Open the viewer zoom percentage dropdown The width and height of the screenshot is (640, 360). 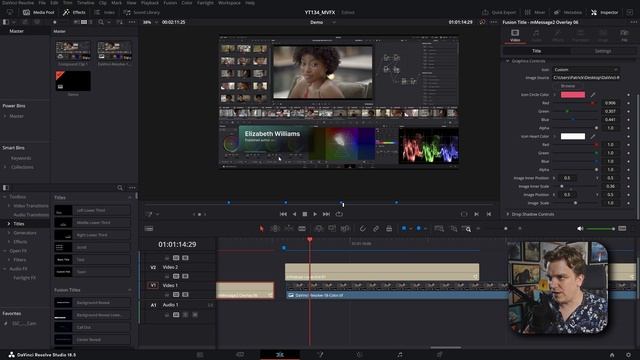click(149, 22)
